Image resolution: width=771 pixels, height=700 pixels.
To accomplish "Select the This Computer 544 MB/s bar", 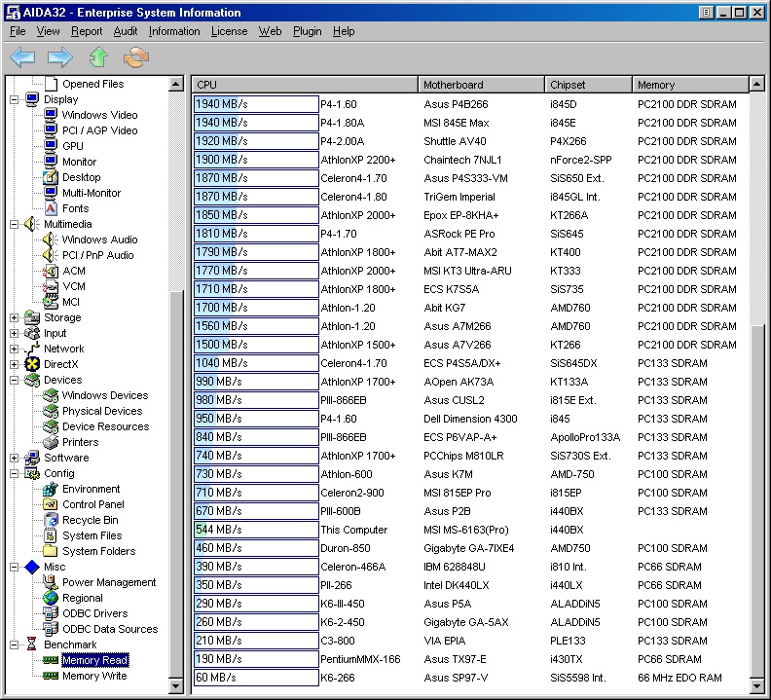I will (256, 530).
